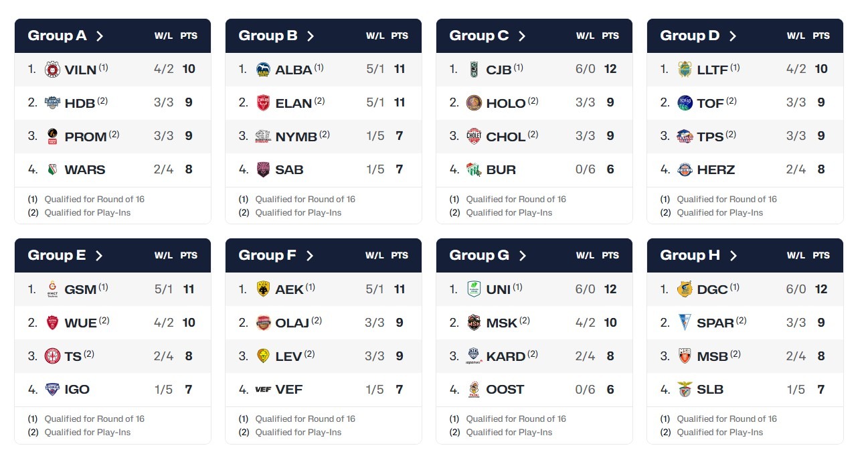
Task: Click the AEK team logo in Group F
Action: [x=263, y=289]
